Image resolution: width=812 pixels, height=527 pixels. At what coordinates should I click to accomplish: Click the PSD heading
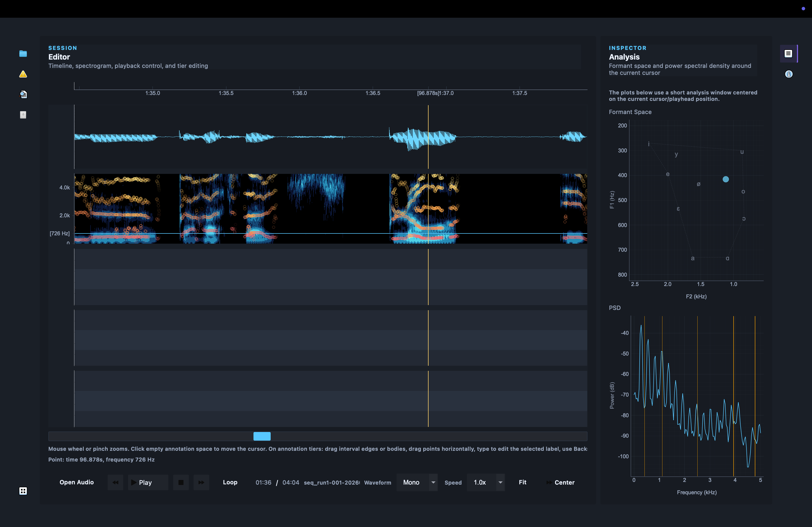pyautogui.click(x=614, y=308)
